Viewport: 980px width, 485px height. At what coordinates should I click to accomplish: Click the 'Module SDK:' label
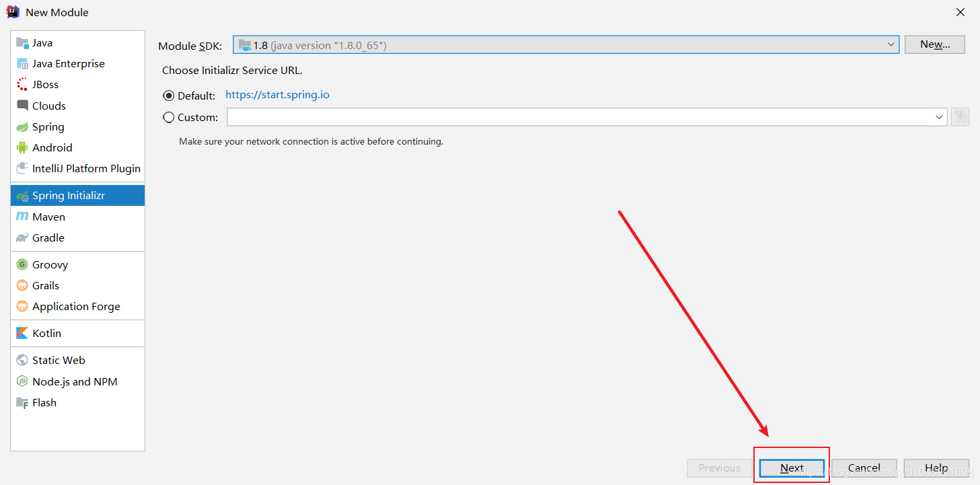click(190, 46)
